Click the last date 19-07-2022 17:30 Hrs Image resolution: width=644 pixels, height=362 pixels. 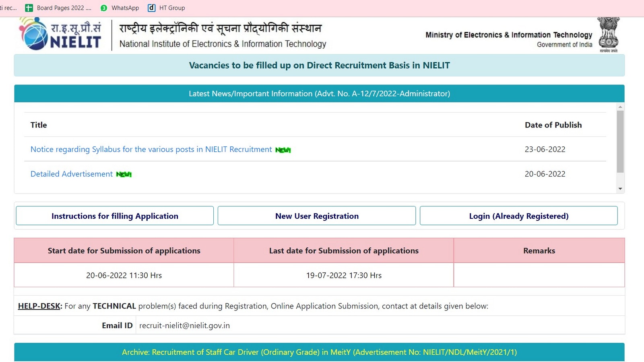(344, 275)
